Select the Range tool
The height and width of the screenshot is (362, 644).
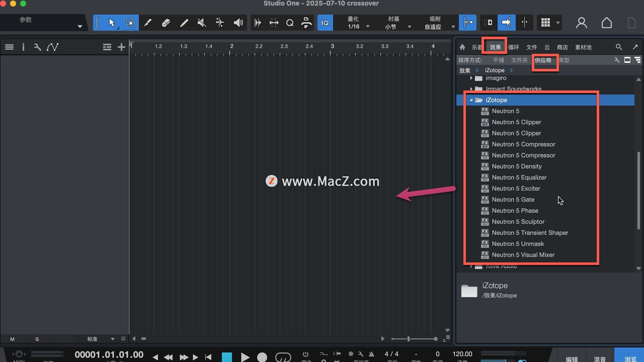pyautogui.click(x=130, y=23)
